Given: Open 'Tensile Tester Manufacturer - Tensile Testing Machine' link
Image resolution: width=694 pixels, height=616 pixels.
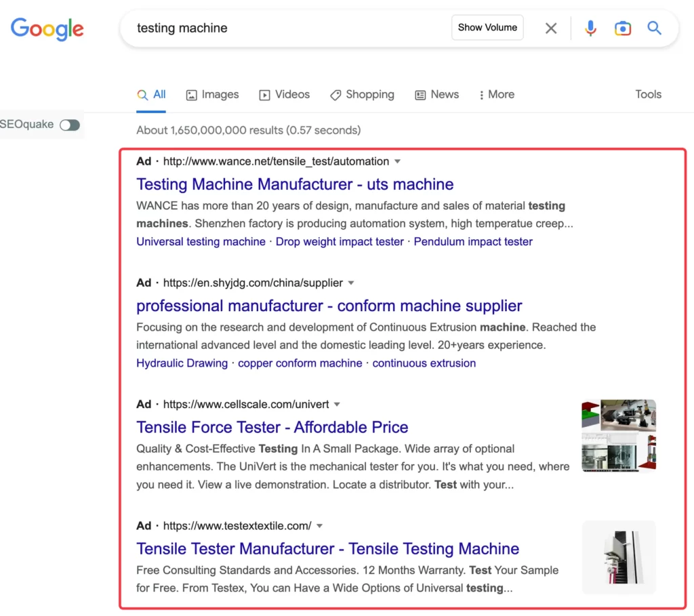Looking at the screenshot, I should tap(327, 549).
